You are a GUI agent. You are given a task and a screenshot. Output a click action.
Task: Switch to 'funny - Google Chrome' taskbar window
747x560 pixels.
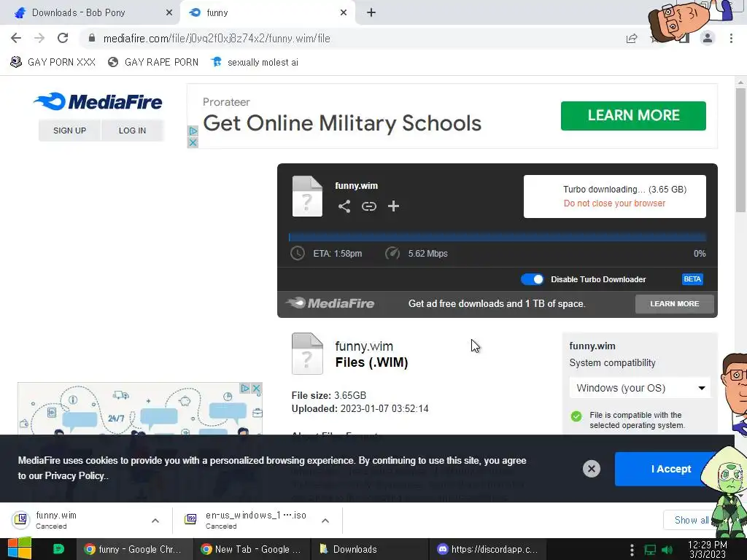(x=134, y=549)
